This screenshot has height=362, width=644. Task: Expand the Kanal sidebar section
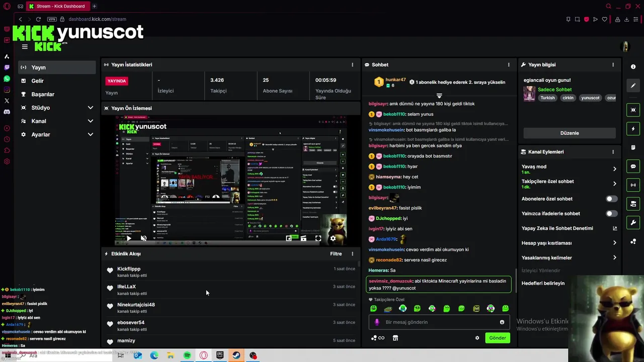coord(57,121)
